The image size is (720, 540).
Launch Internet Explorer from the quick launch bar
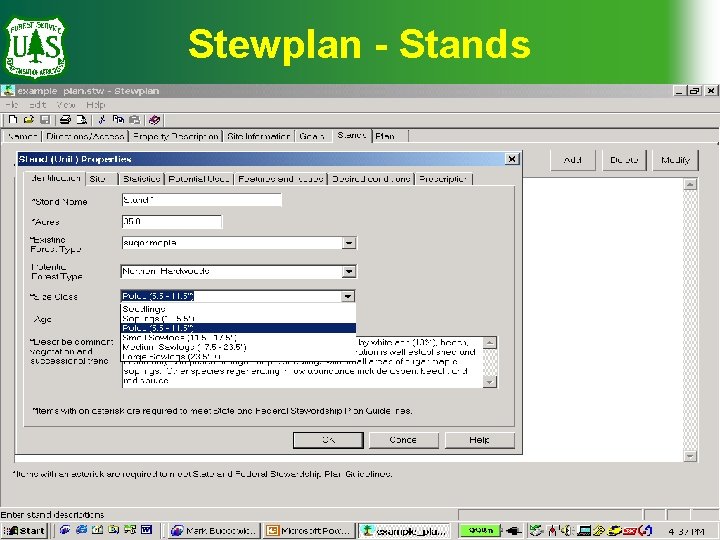(x=81, y=530)
